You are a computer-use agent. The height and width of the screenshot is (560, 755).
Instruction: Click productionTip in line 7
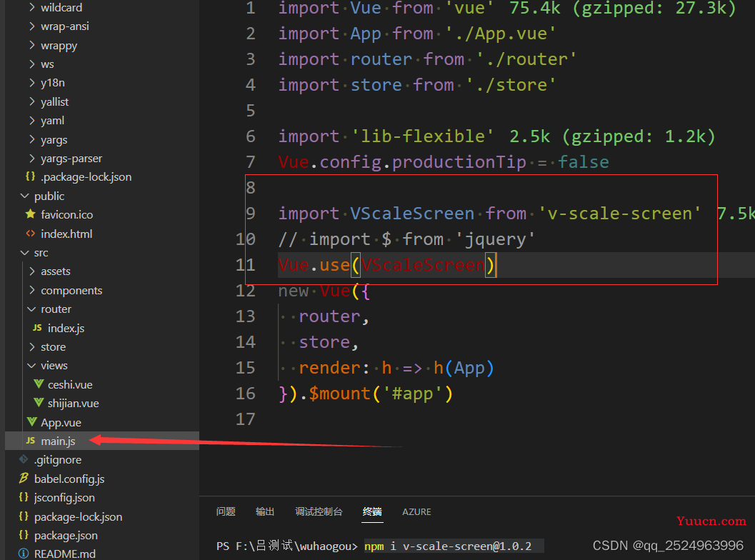coord(459,162)
